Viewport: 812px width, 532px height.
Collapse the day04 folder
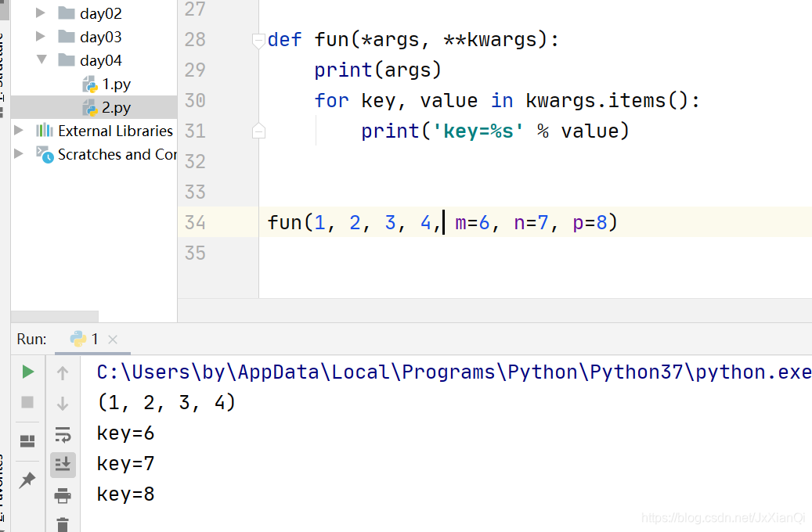click(42, 59)
